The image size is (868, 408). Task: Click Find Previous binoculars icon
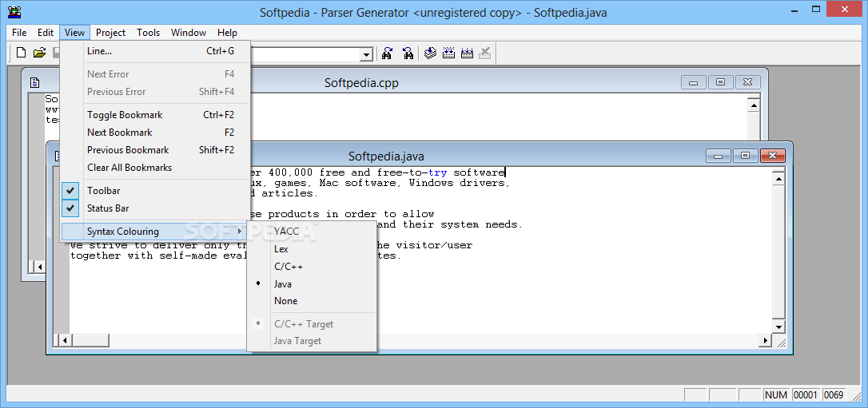pos(408,53)
